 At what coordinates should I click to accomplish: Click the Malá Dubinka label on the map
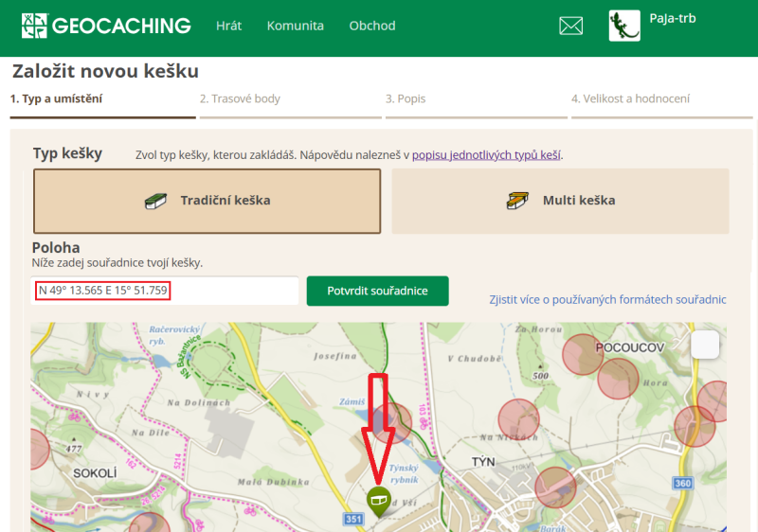[x=273, y=482]
